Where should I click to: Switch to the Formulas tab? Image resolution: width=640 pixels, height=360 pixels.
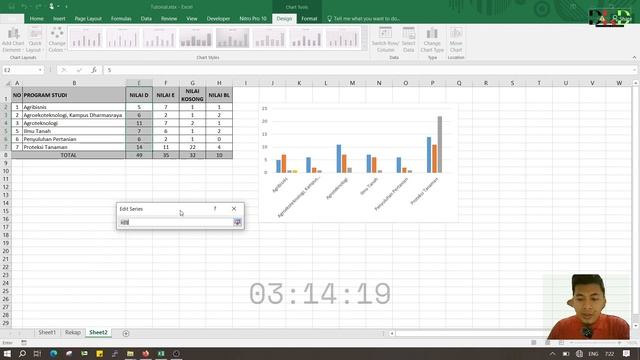click(121, 19)
